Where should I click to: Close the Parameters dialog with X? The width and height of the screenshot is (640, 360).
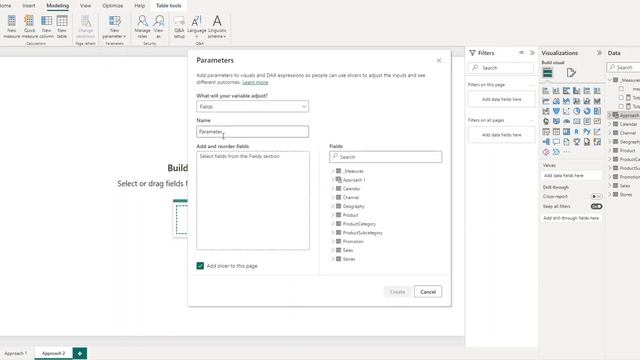click(x=439, y=60)
